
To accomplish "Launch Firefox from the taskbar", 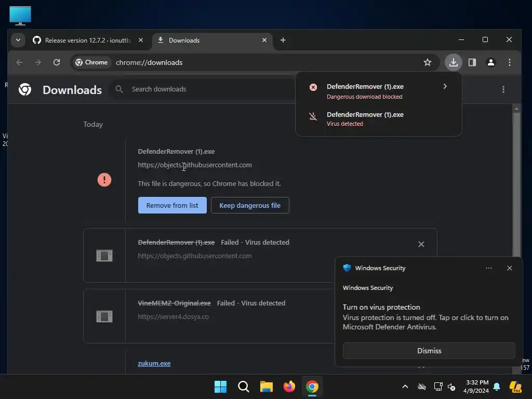I will [289, 387].
